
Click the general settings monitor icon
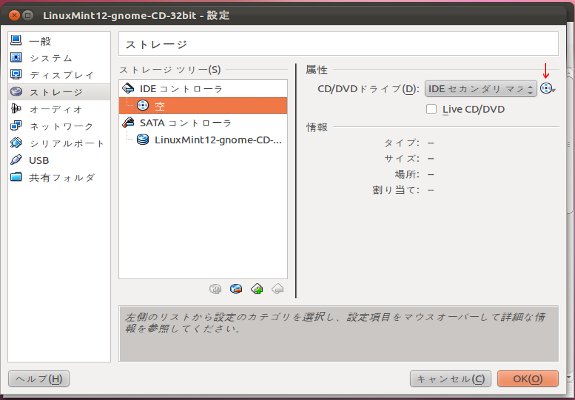pos(16,40)
